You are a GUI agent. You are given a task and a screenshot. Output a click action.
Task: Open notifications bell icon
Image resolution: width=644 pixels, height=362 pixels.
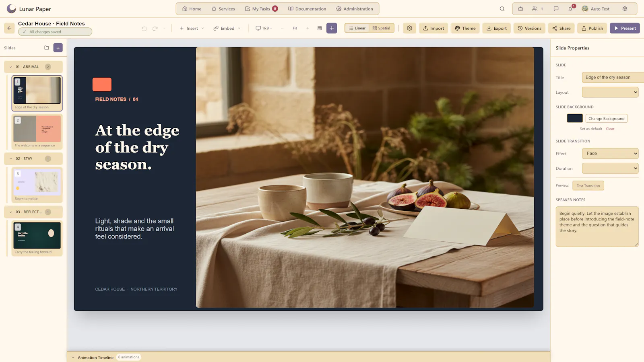[x=570, y=9]
